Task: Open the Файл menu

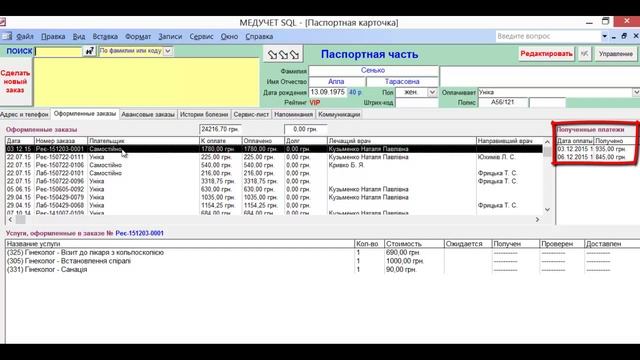Action: click(x=25, y=36)
